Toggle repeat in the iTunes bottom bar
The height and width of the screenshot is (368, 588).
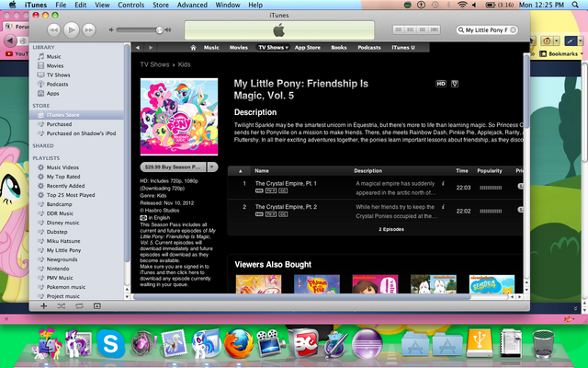pyautogui.click(x=79, y=306)
